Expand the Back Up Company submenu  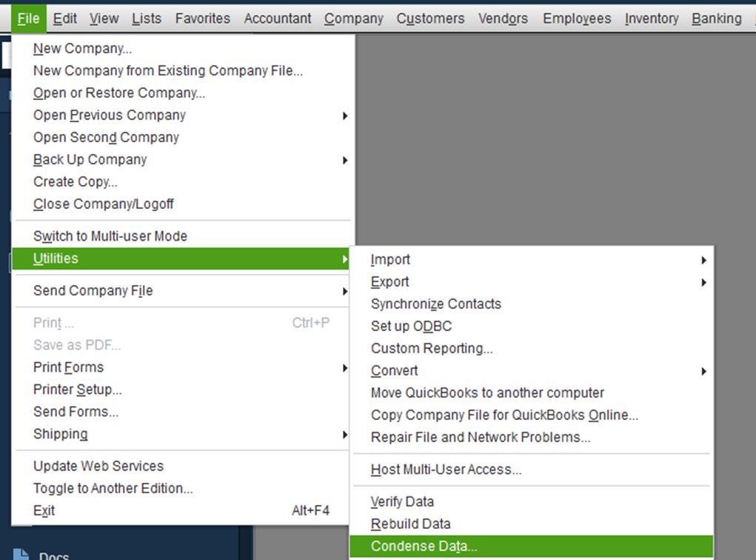pos(89,159)
